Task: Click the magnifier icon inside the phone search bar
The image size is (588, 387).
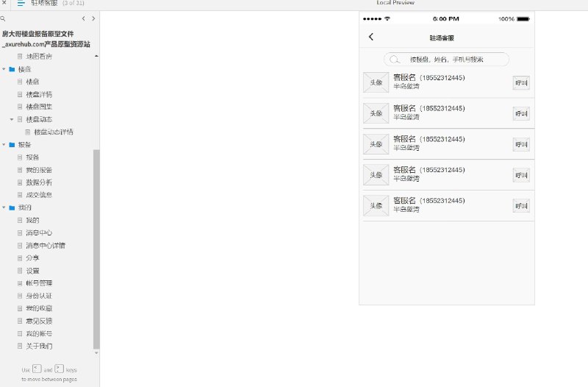Action: click(x=394, y=60)
